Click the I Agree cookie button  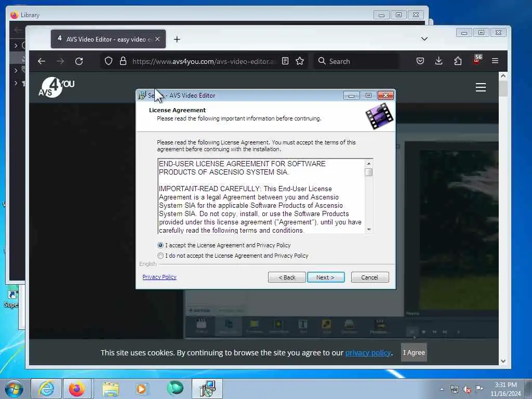pyautogui.click(x=414, y=353)
